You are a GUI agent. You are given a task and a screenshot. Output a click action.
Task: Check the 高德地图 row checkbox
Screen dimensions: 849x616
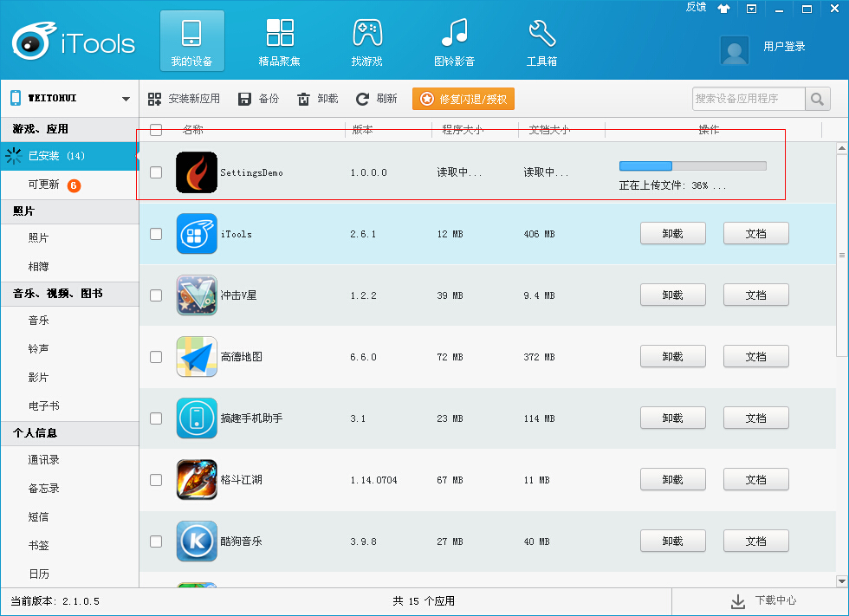point(156,357)
